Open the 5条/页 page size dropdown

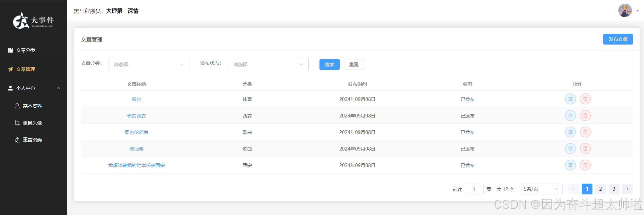click(x=541, y=189)
